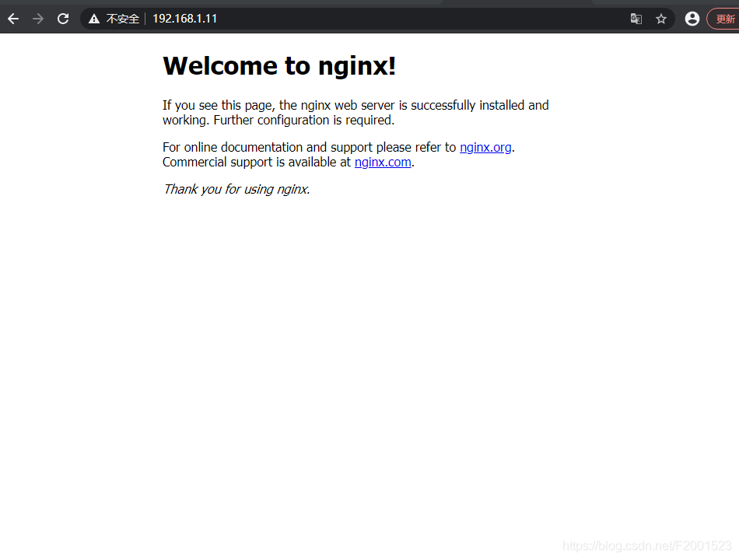The width and height of the screenshot is (739, 560).
Task: Click the 'Welcome to nginx!' heading
Action: pos(279,65)
